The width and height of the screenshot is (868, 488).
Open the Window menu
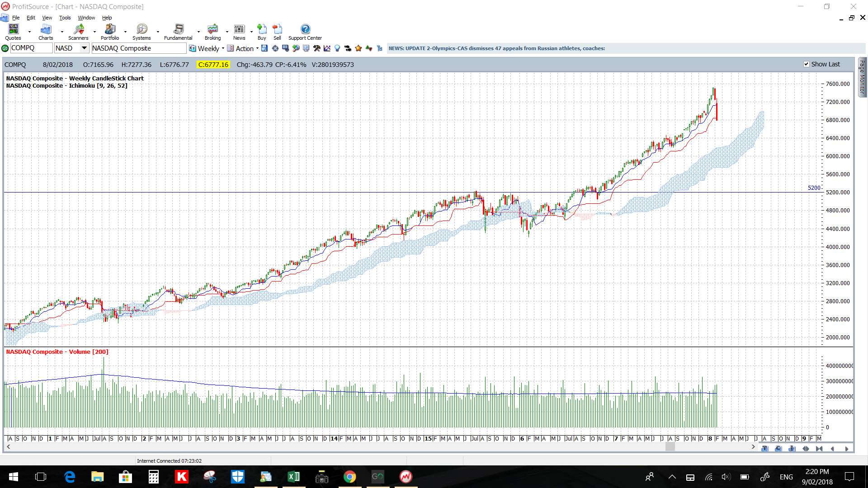[x=86, y=18]
